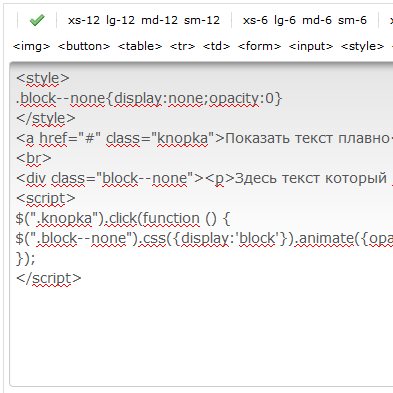Insert the <td> tag
The width and height of the screenshot is (393, 393).
(x=216, y=46)
